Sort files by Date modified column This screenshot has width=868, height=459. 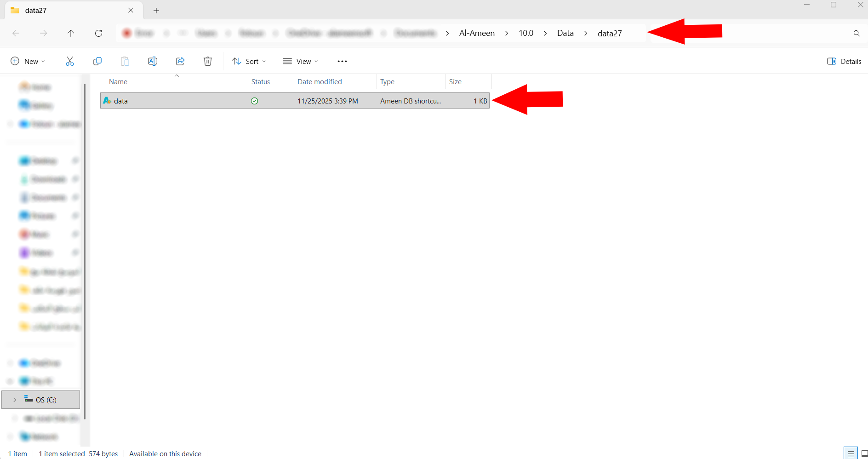pyautogui.click(x=320, y=82)
